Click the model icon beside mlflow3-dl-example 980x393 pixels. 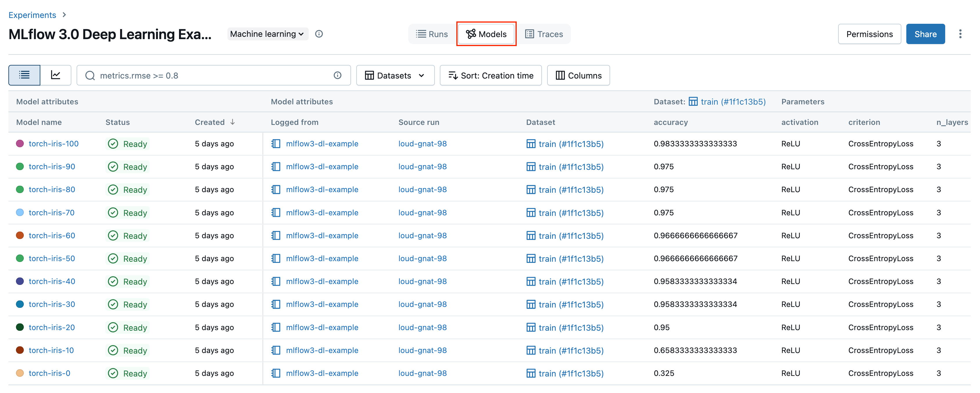click(275, 144)
